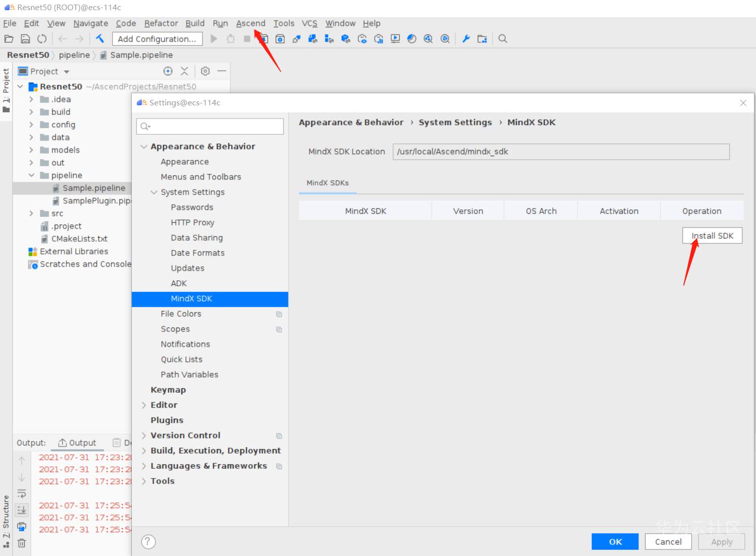Viewport: 756px width, 556px height.
Task: Click the Debug bug icon in toolbar
Action: pos(231,39)
